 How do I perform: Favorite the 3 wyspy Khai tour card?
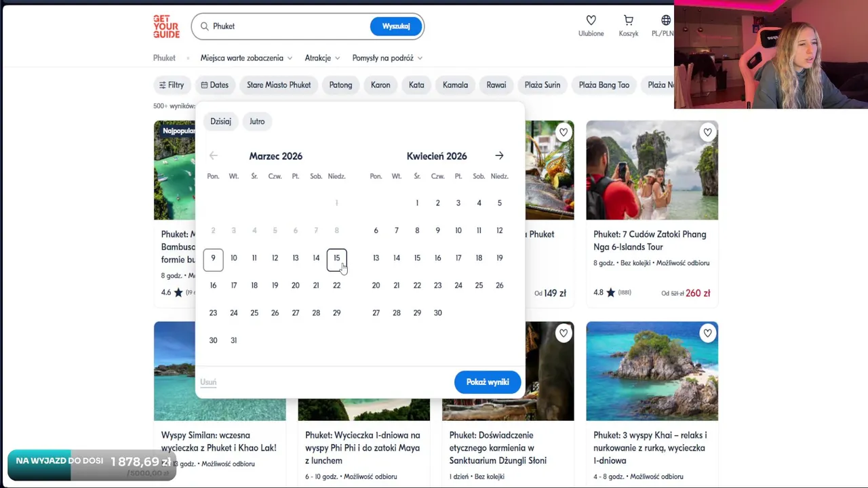[707, 333]
